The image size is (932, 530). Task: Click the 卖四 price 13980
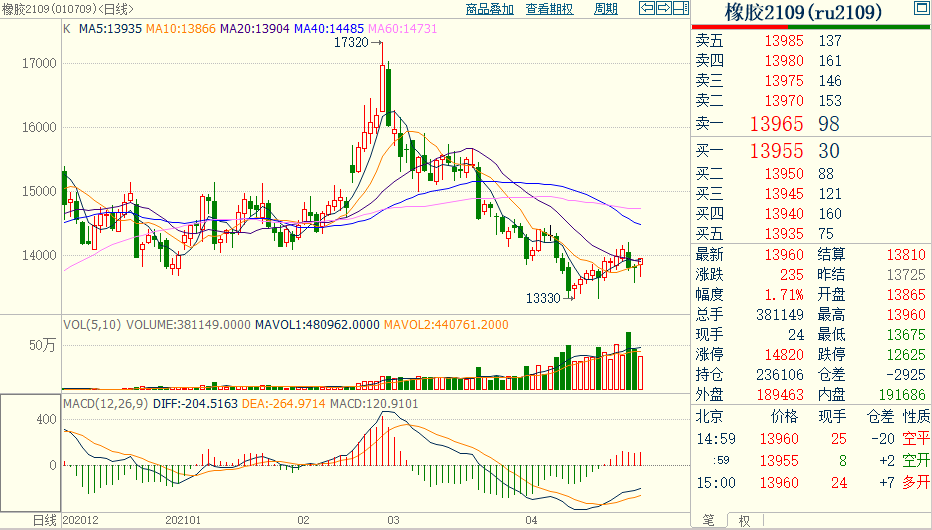tap(784, 61)
